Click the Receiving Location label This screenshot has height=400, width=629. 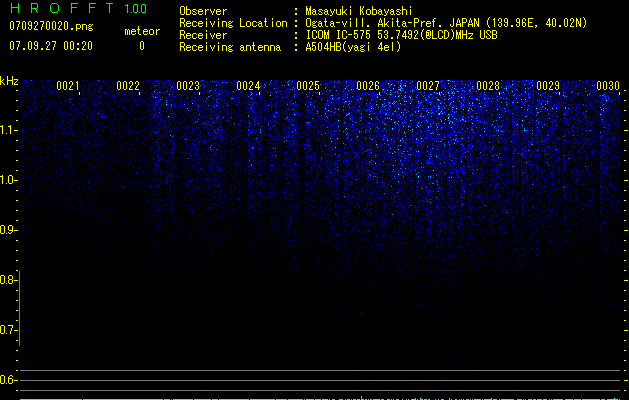[233, 23]
